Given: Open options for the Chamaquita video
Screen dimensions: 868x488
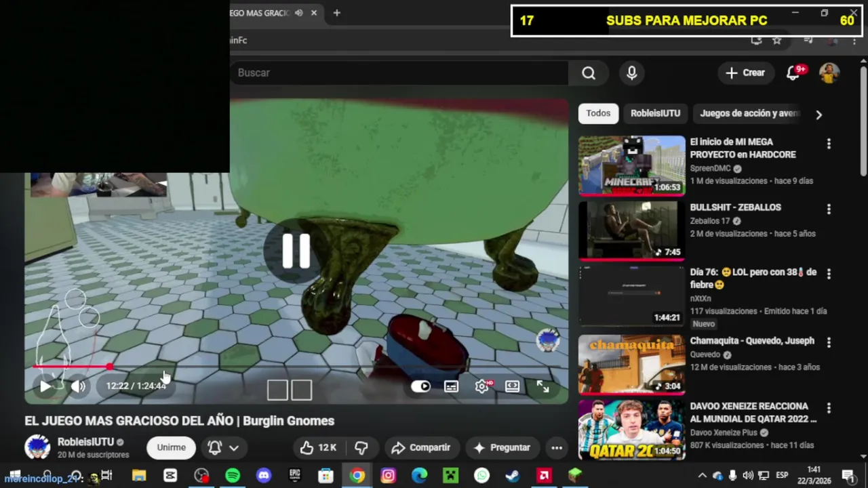Looking at the screenshot, I should (x=829, y=343).
